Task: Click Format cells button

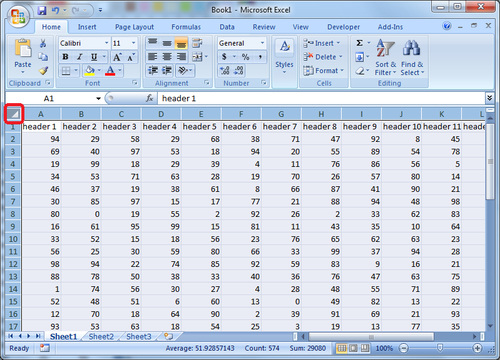Action: (323, 71)
